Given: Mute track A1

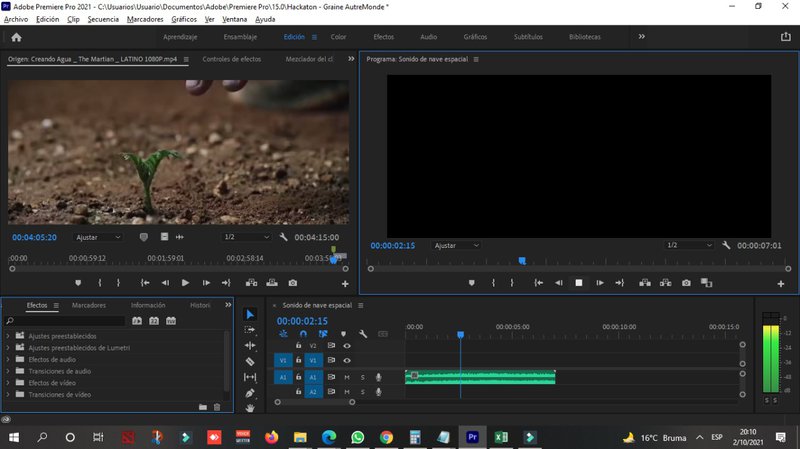Looking at the screenshot, I should pos(347,377).
